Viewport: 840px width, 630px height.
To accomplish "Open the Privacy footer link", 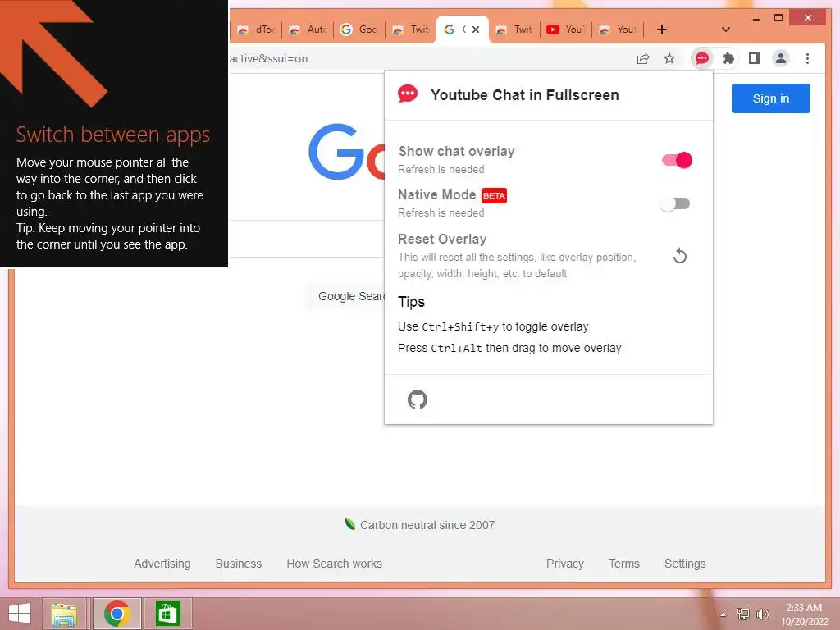I will 564,564.
